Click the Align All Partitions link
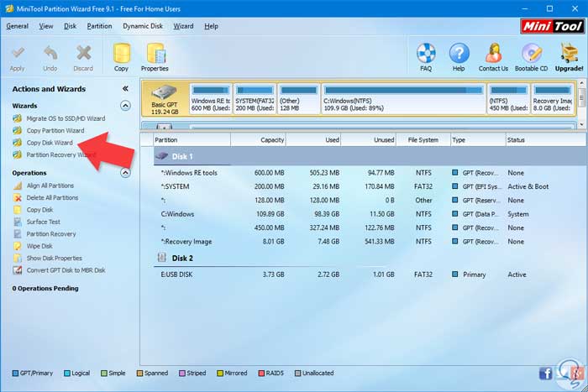The height and width of the screenshot is (392, 588). [x=50, y=186]
